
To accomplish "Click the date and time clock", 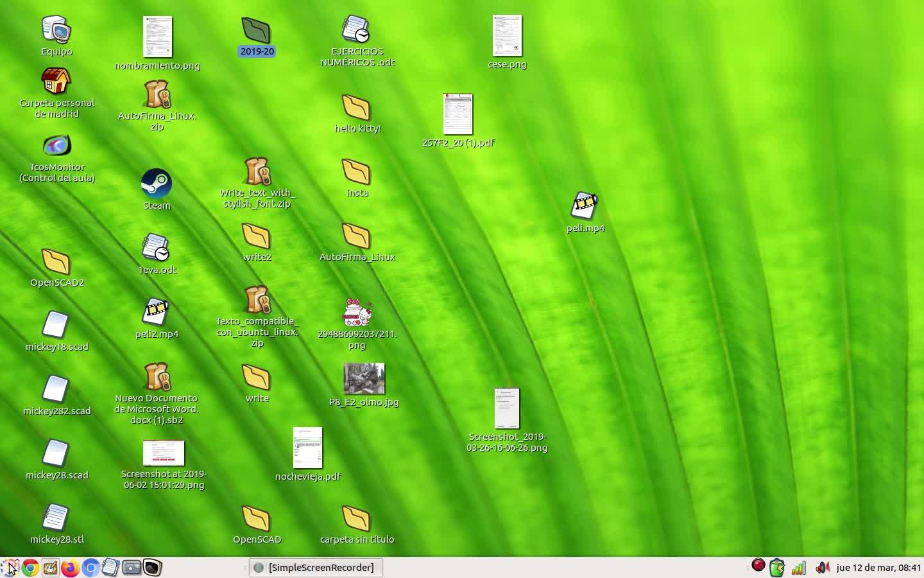I will pos(878,568).
